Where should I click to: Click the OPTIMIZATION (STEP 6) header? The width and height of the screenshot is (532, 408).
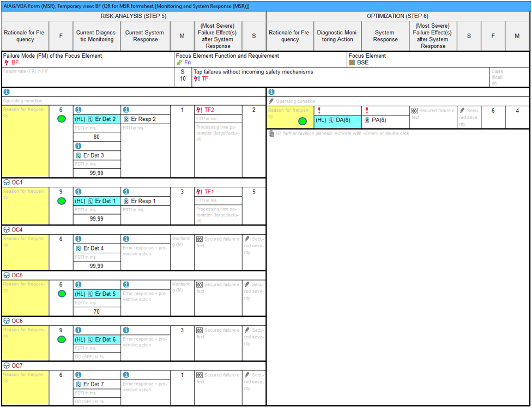398,16
